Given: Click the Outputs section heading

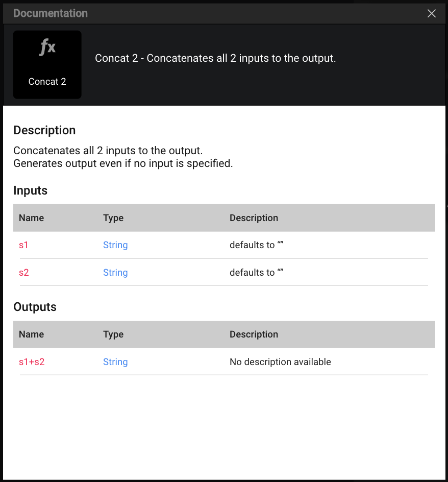Looking at the screenshot, I should coord(35,307).
